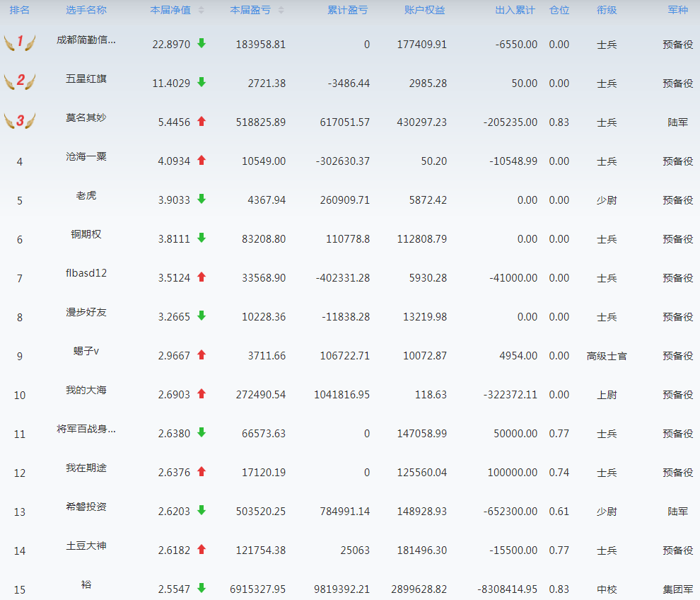The width and height of the screenshot is (700, 600).
Task: Open player 沧海一粟 profile
Action: [x=86, y=157]
